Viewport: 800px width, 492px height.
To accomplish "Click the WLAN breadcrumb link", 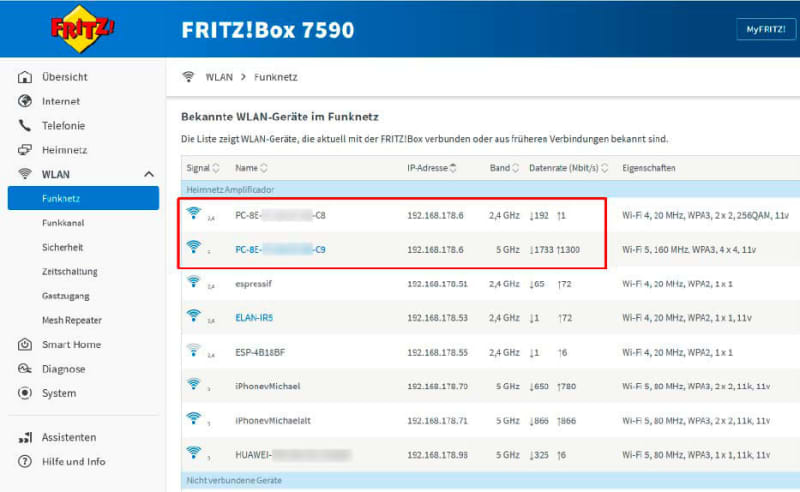I will (x=219, y=77).
